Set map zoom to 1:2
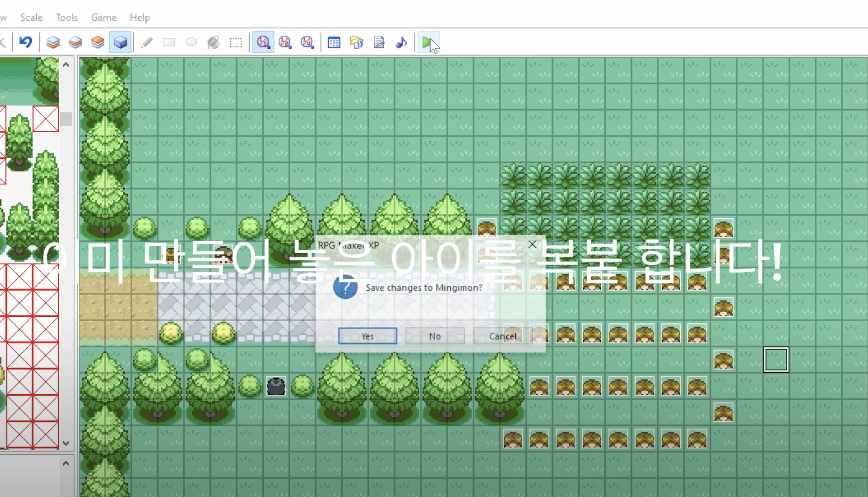This screenshot has height=497, width=868. pos(285,42)
